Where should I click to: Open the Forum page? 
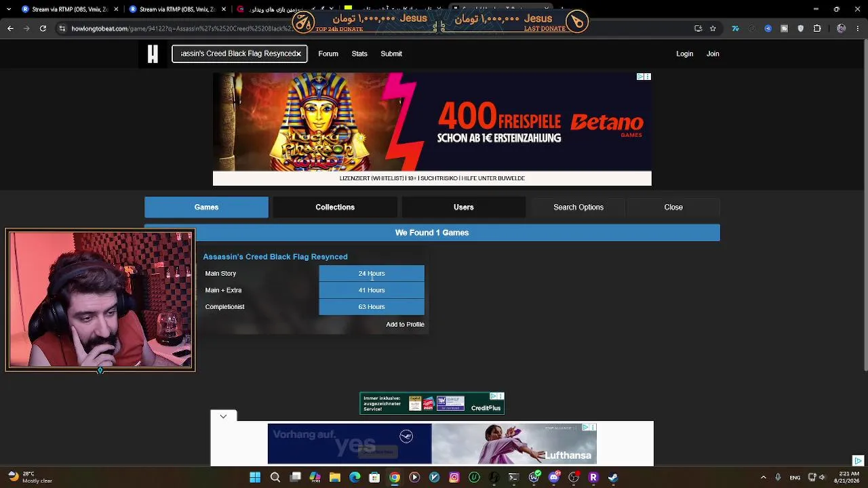(328, 54)
